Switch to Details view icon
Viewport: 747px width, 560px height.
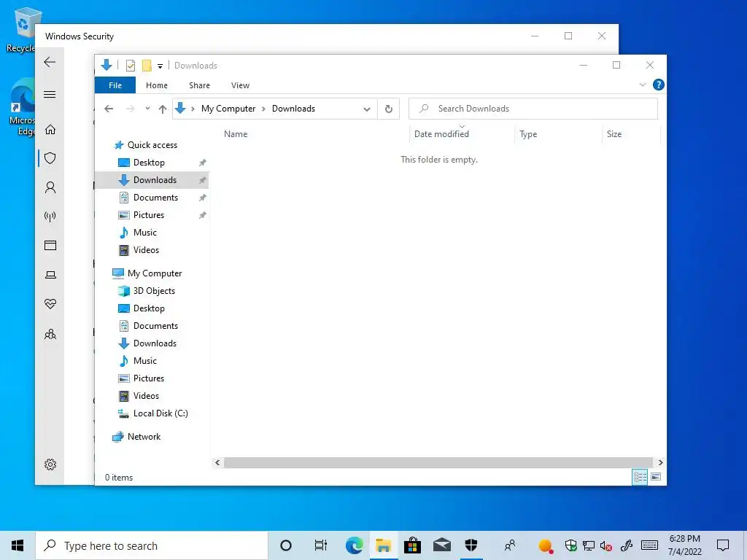pos(640,477)
